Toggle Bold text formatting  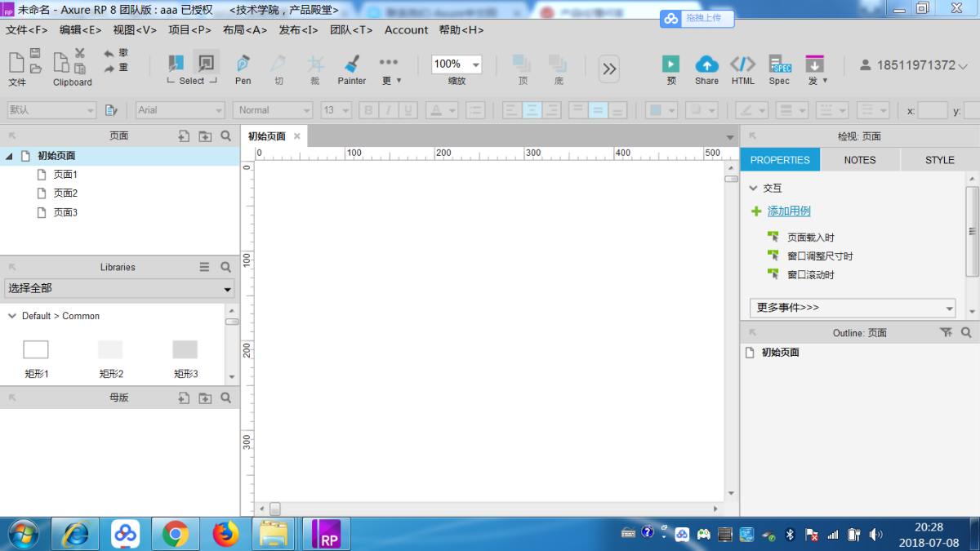click(369, 110)
